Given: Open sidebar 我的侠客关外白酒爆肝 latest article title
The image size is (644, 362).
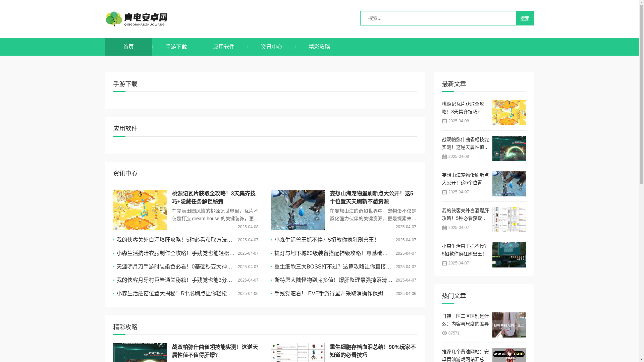Looking at the screenshot, I should (x=465, y=215).
